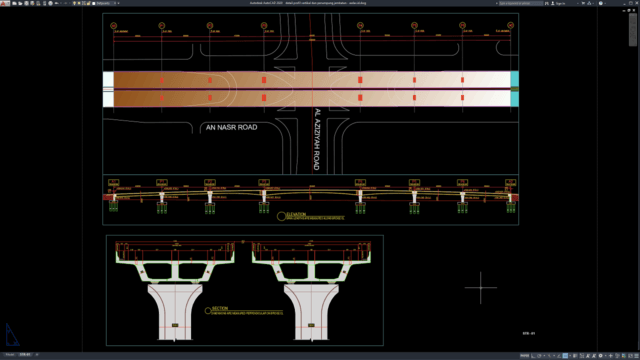Open the Autodesk App Store cart icon
This screenshot has width=640, height=360.
click(583, 3)
